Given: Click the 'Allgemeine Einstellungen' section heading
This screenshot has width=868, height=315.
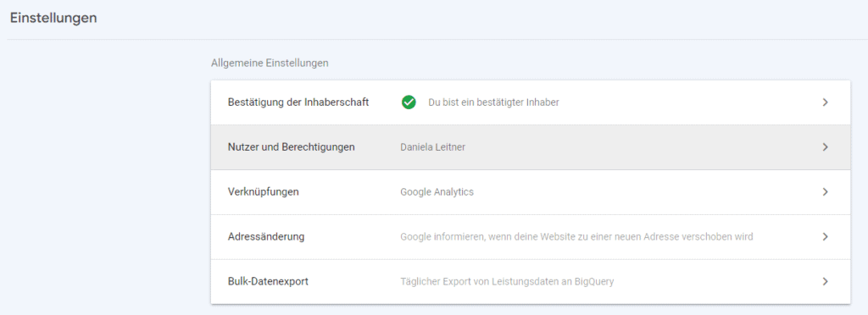Looking at the screenshot, I should (x=270, y=63).
